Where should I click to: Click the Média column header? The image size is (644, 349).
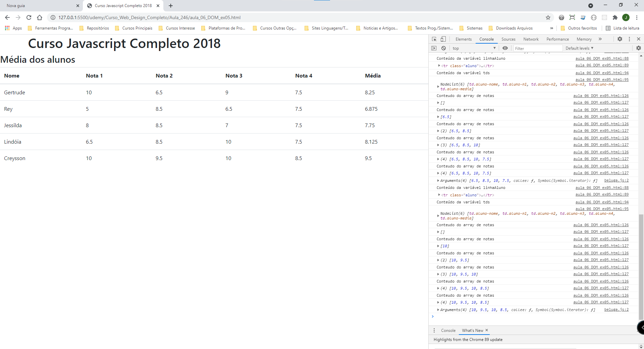[373, 76]
